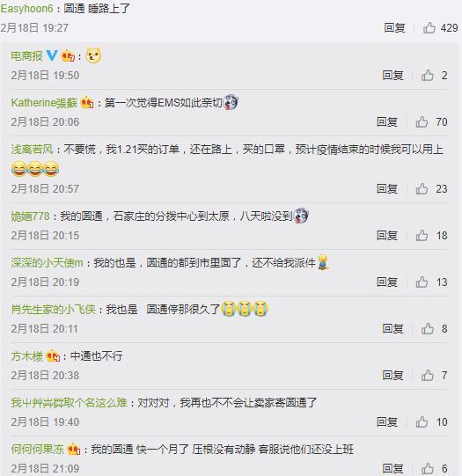Click the blue V verified badge of 电商报

(52, 55)
